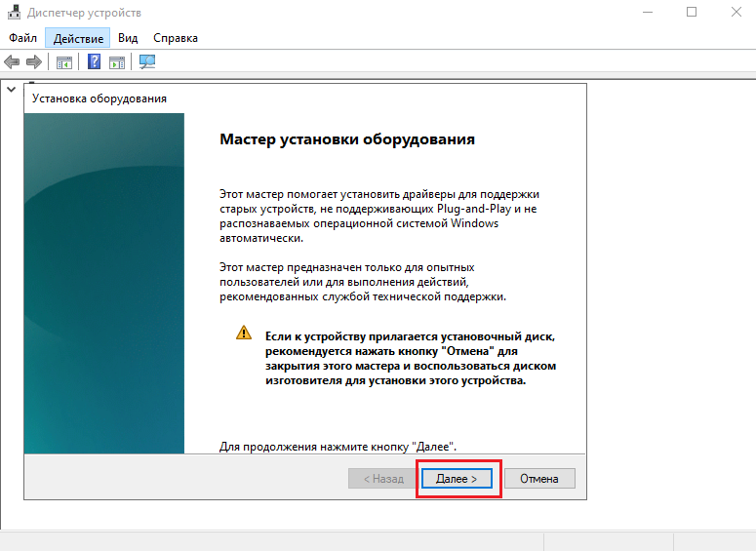This screenshot has width=756, height=551.
Task: Open the Файл menu
Action: tap(22, 38)
